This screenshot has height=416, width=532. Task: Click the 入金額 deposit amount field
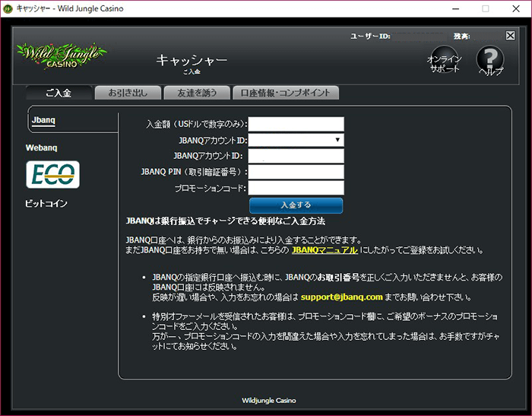[296, 124]
